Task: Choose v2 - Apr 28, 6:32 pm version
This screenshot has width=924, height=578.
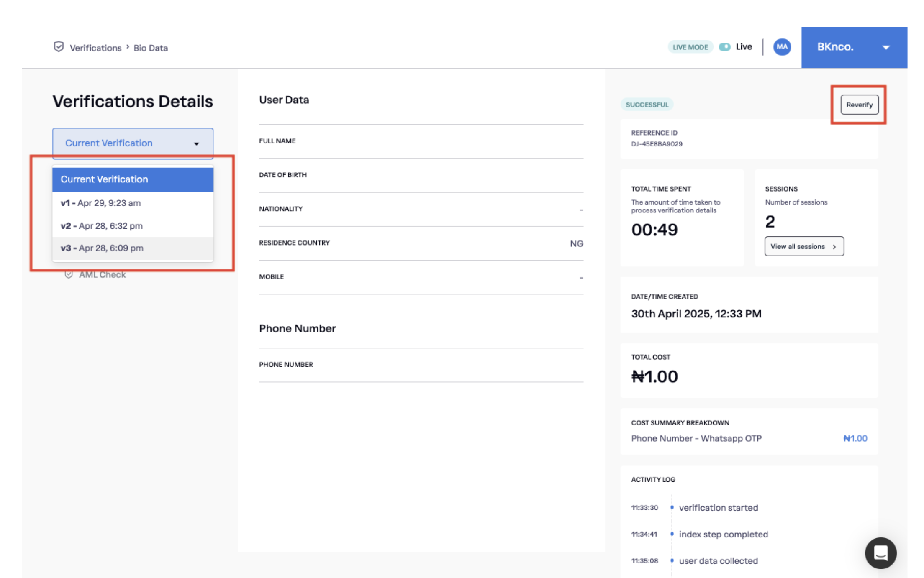Action: 102,226
